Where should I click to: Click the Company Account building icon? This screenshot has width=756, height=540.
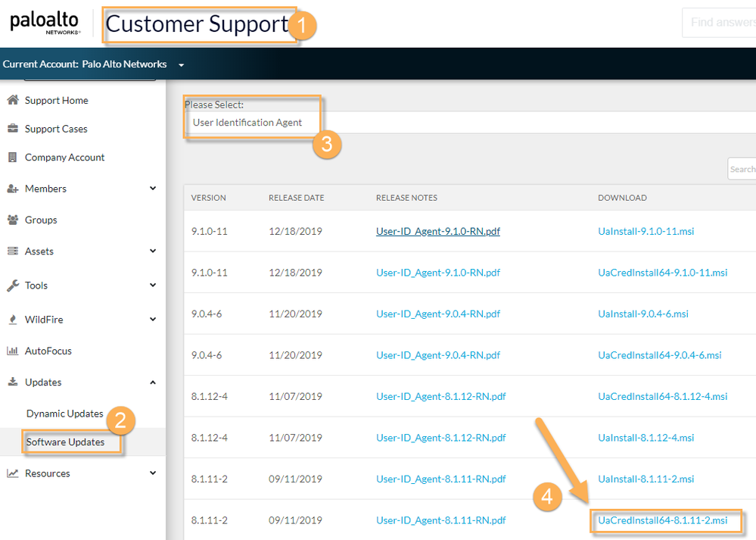pyautogui.click(x=13, y=157)
